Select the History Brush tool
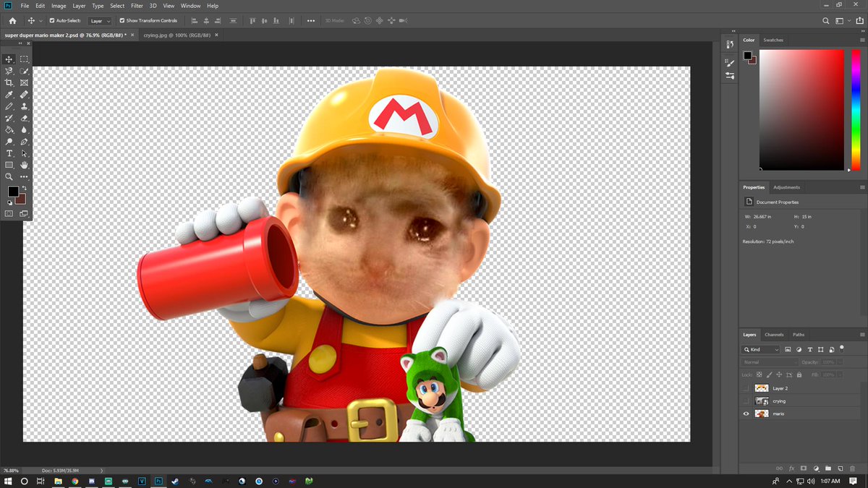The image size is (868, 488). [9, 118]
